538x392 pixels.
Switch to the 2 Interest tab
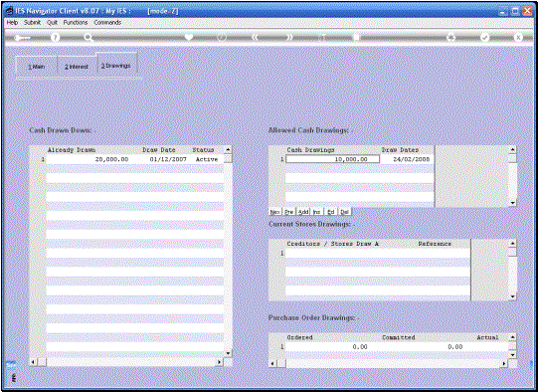[x=77, y=67]
